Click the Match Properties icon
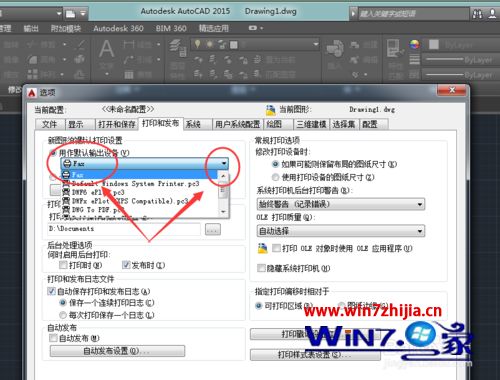 coord(395,48)
